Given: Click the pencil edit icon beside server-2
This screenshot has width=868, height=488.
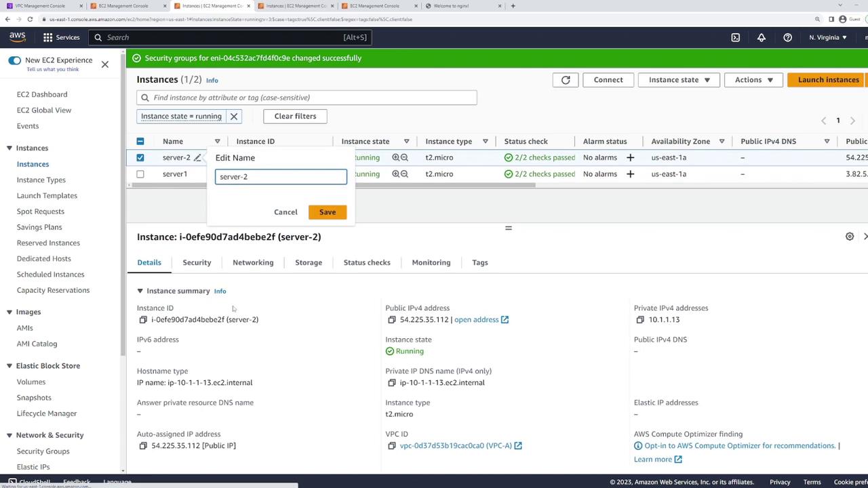Looking at the screenshot, I should pos(197,158).
